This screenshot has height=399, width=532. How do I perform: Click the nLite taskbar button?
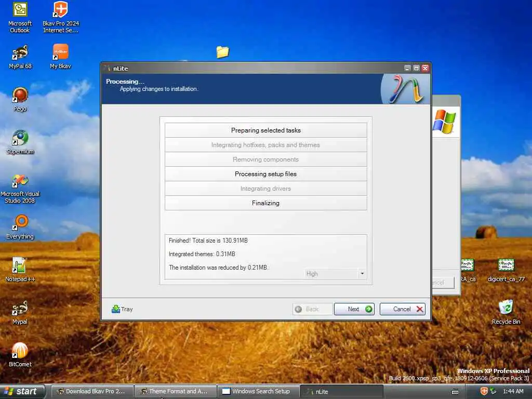point(342,391)
